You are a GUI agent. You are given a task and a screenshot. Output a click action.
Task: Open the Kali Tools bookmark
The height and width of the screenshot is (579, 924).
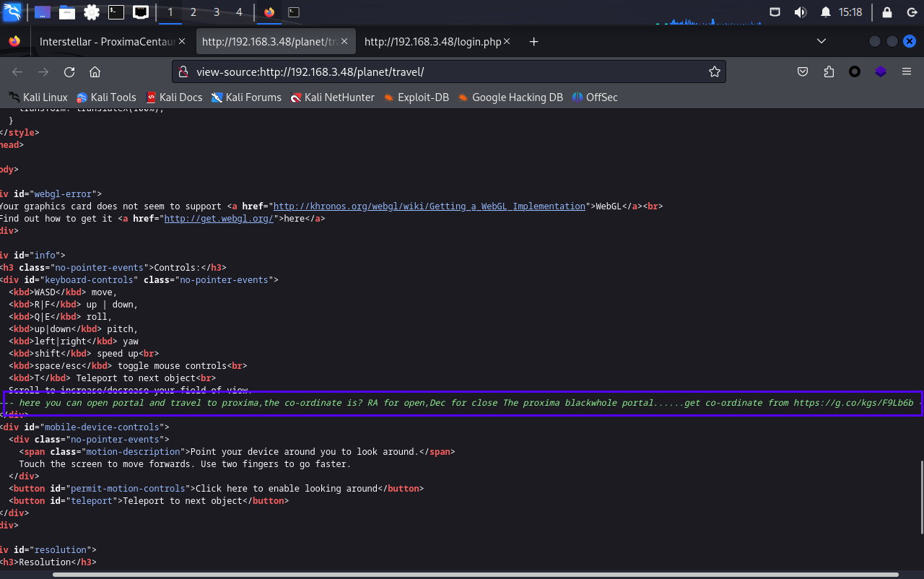pos(106,97)
